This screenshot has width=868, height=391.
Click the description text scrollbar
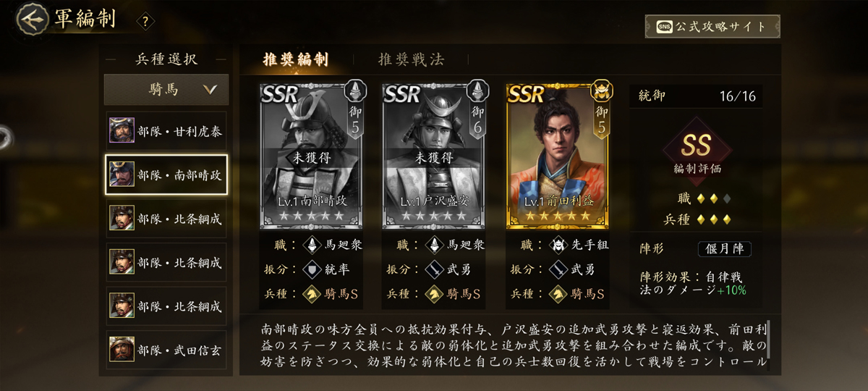[x=767, y=346]
